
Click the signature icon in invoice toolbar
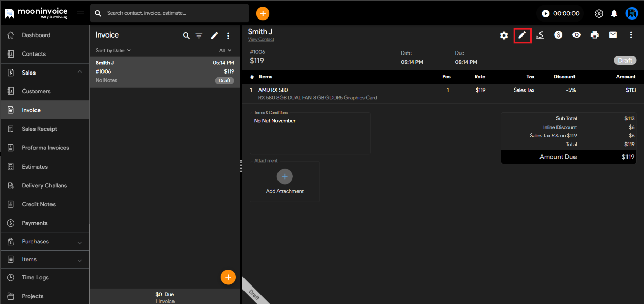[x=540, y=35]
